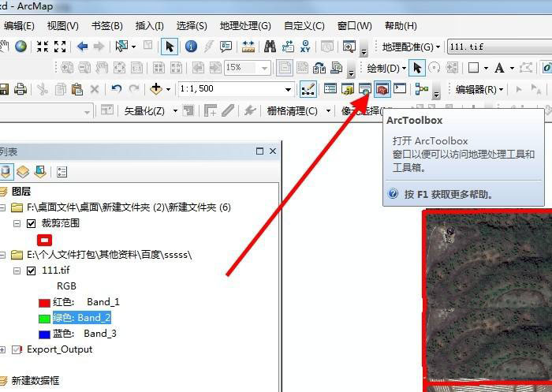Toggle the Export_Output layer checkbox
Screen dimensions: 552x392
[17, 349]
